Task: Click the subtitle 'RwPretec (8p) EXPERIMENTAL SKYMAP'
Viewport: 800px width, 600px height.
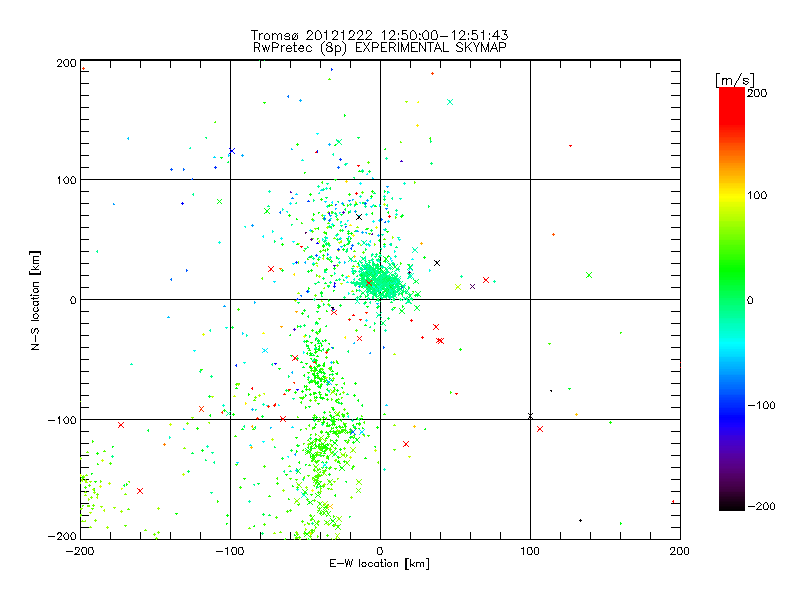Action: click(379, 47)
